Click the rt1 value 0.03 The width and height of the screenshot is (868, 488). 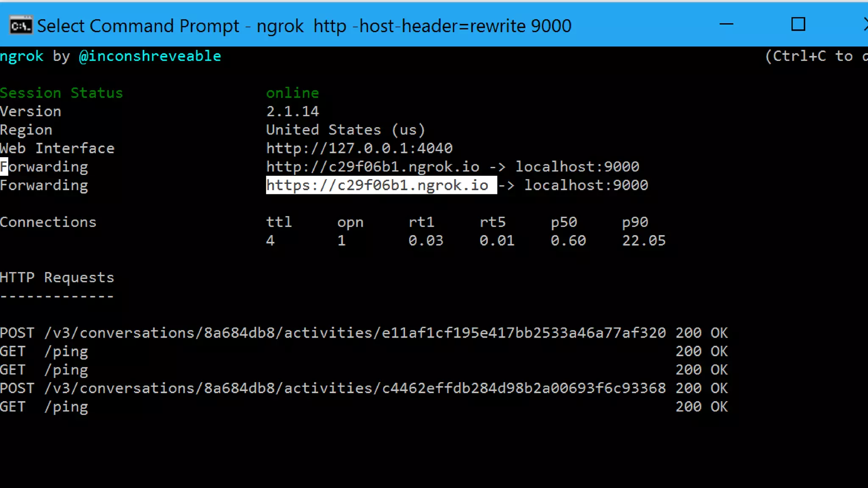click(426, 241)
